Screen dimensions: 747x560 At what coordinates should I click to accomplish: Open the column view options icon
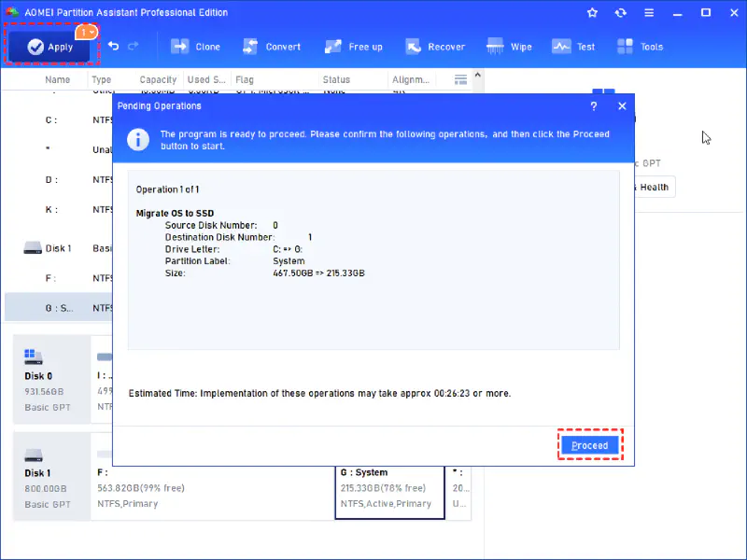(460, 80)
